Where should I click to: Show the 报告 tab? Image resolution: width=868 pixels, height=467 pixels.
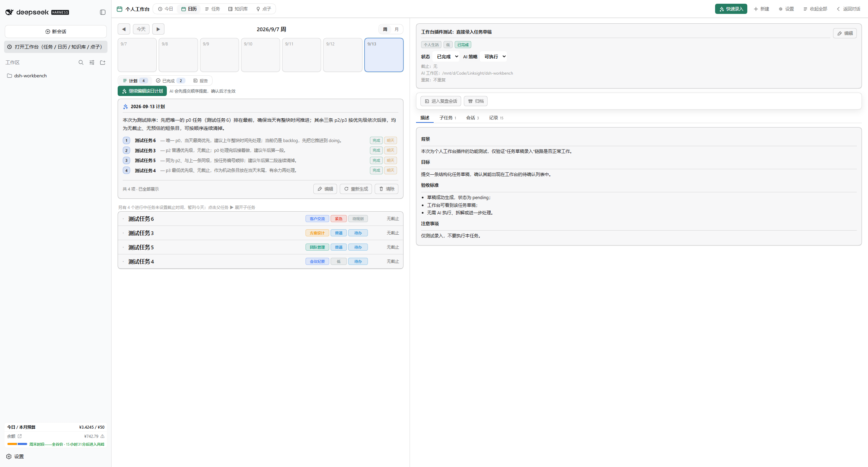(x=200, y=81)
